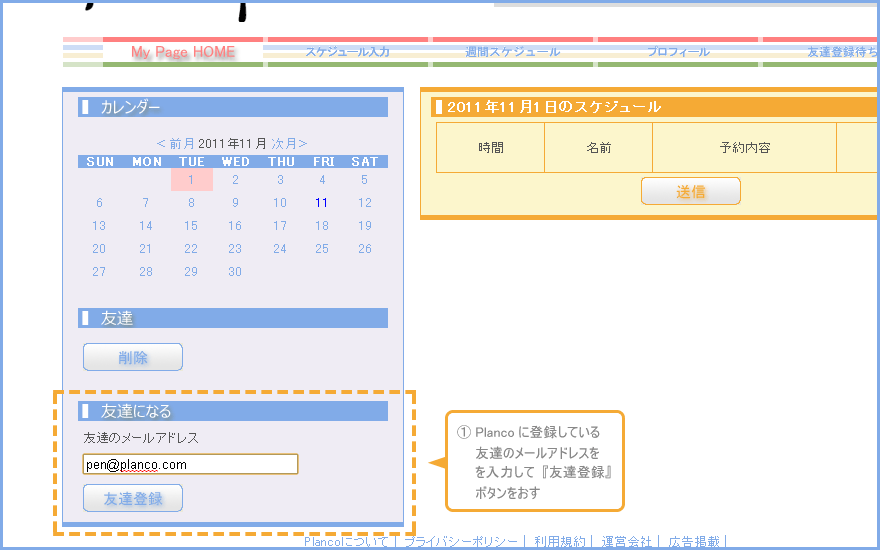Click November 15 calendar date

[191, 226]
